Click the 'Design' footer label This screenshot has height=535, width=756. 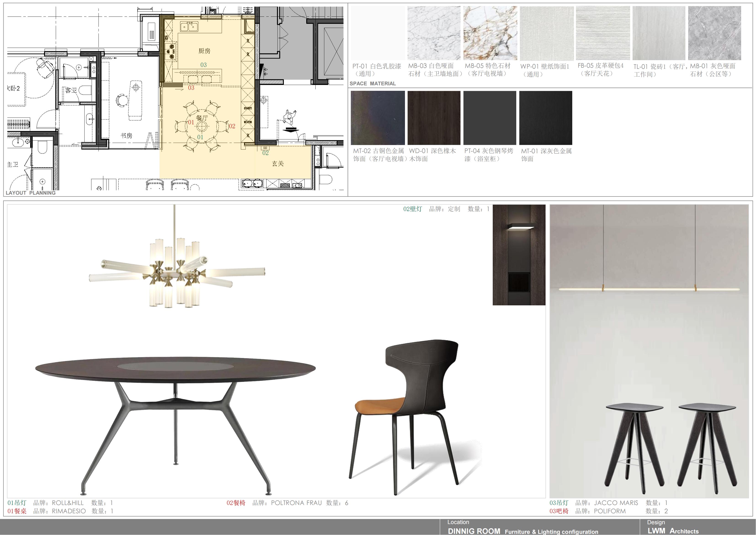pos(656,522)
